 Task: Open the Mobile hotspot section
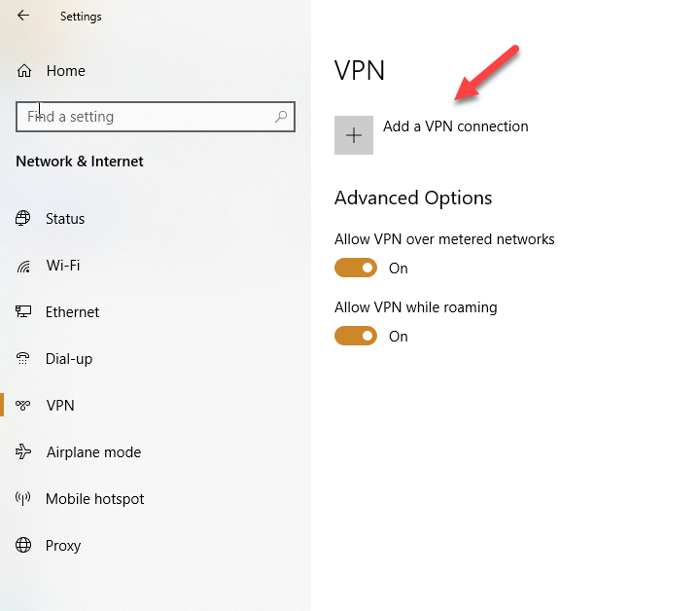coord(94,499)
